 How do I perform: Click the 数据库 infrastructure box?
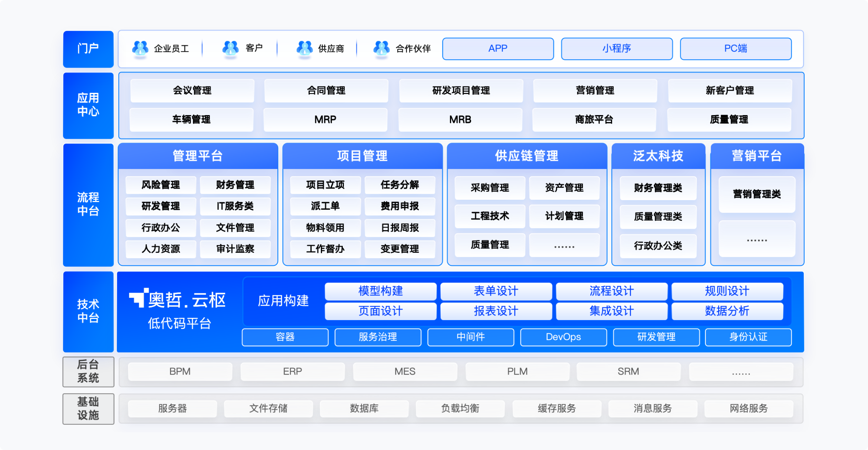[x=364, y=409]
